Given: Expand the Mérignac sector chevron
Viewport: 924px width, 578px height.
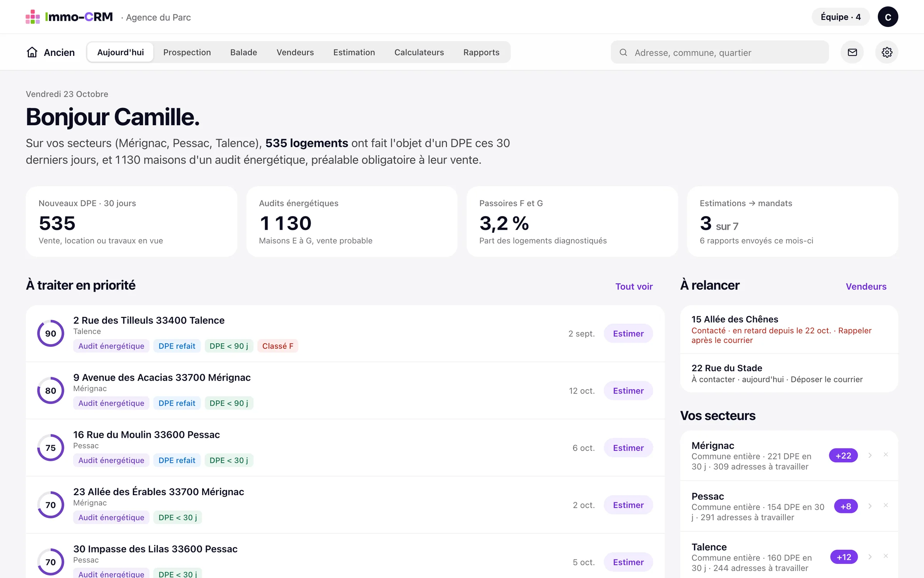Looking at the screenshot, I should click(870, 455).
